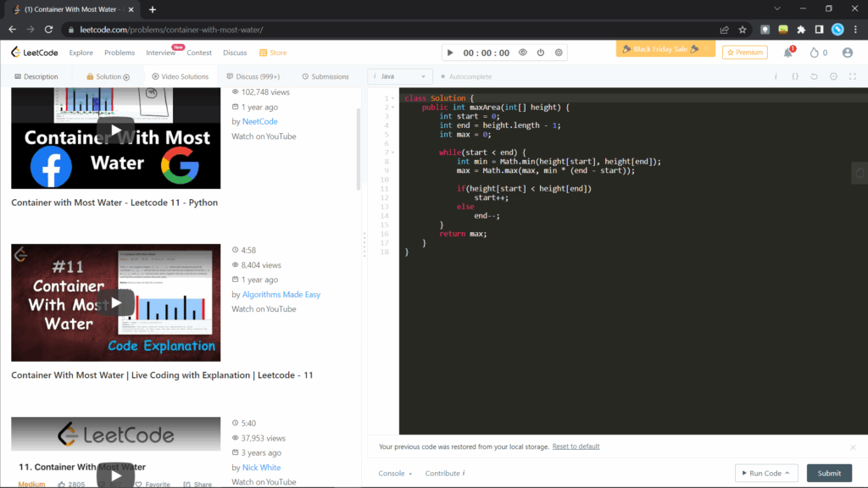Click Contribute link

click(444, 473)
